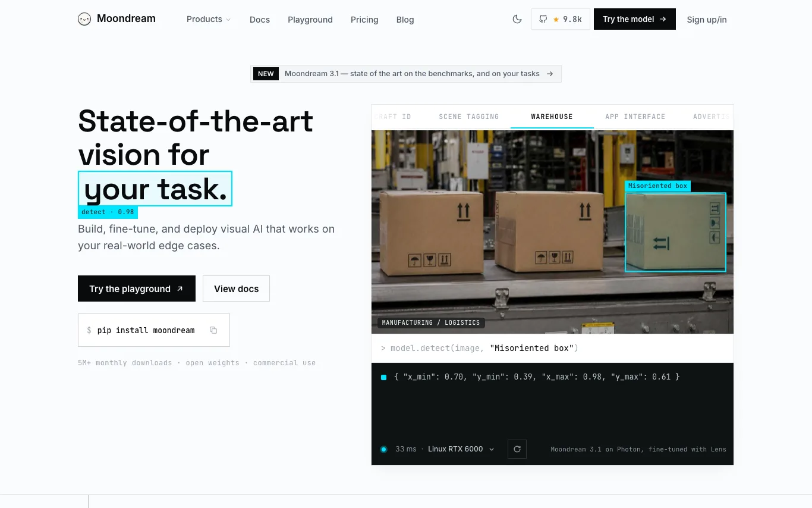Click the warehouse boxes demo image

552,231
